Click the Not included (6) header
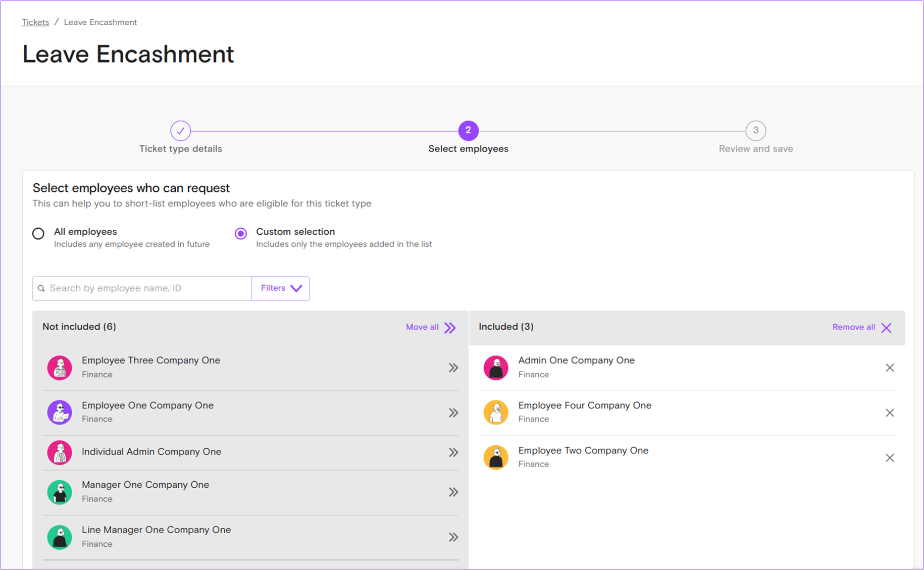This screenshot has height=570, width=924. (79, 327)
